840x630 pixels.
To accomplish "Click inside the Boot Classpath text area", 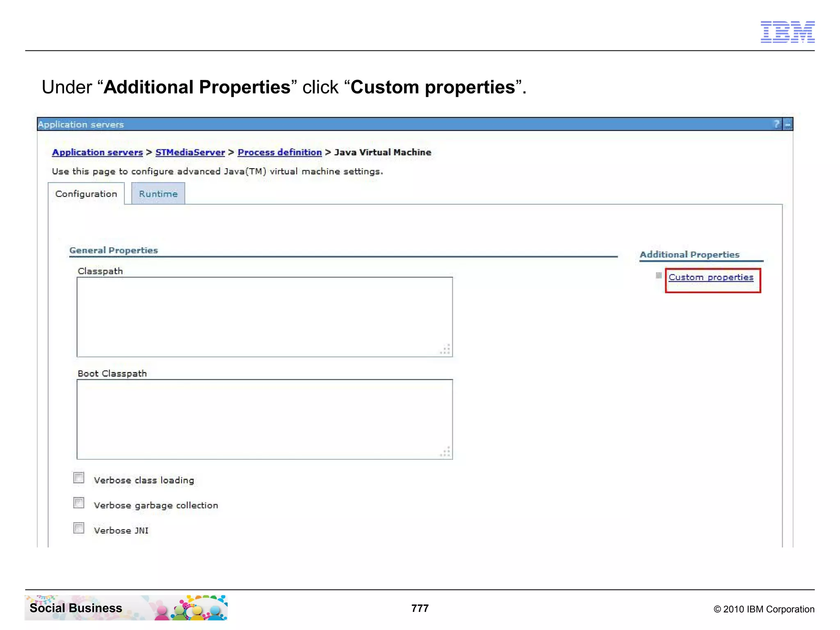I will point(265,419).
